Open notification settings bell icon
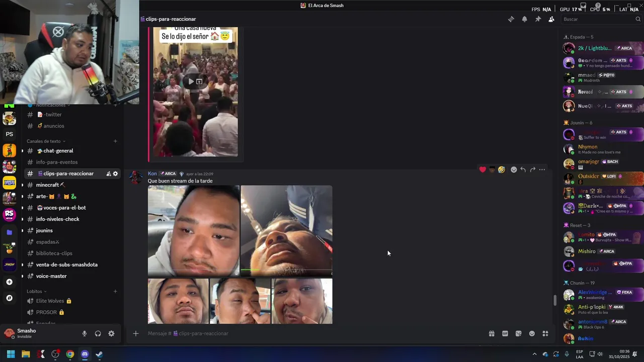The height and width of the screenshot is (362, 644). pos(524,19)
